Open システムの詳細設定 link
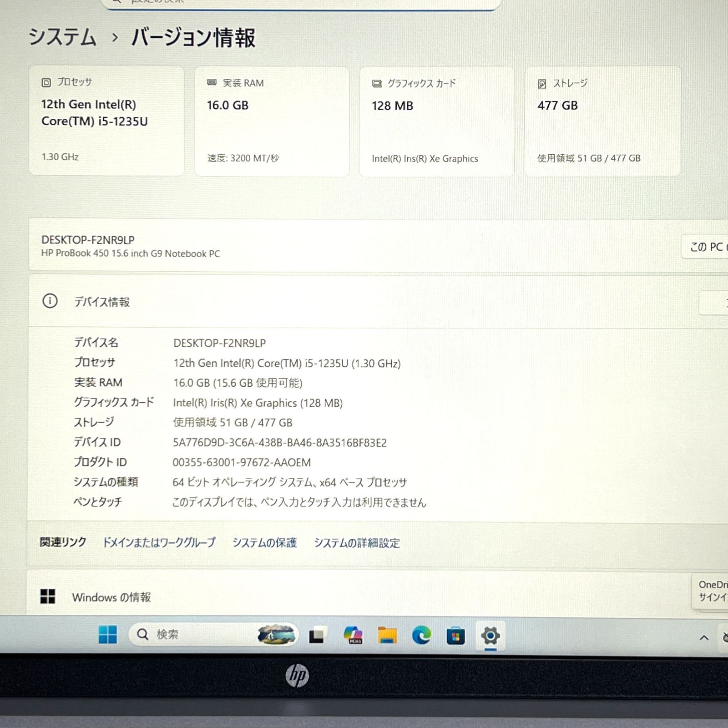The image size is (728, 728). [357, 543]
